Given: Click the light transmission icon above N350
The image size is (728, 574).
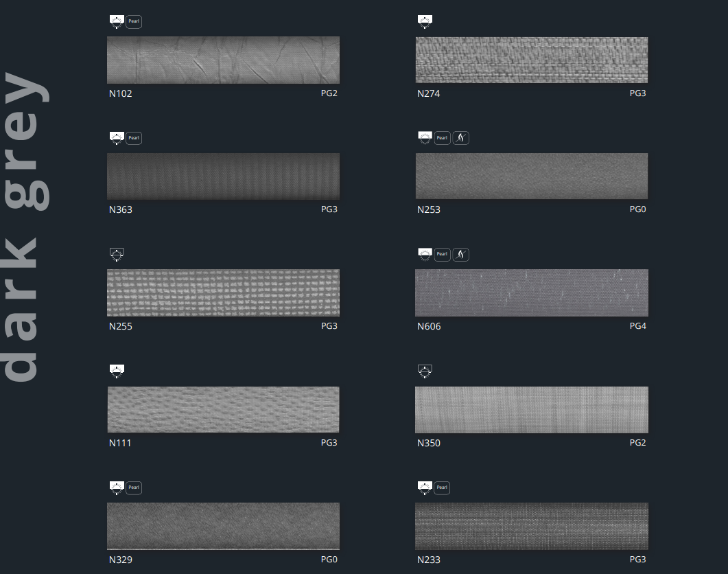Looking at the screenshot, I should [425, 371].
